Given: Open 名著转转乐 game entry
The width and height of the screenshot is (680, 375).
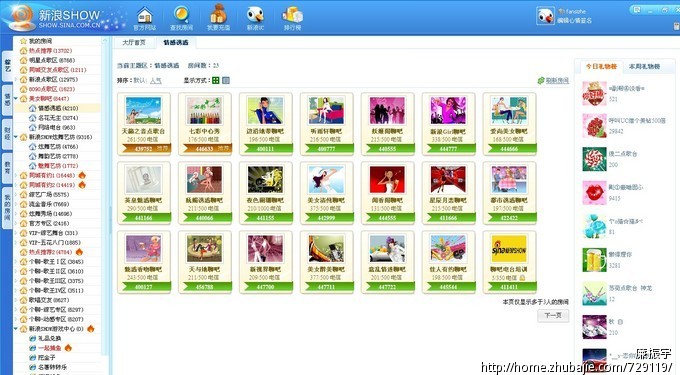Looking at the screenshot, I should [x=52, y=367].
